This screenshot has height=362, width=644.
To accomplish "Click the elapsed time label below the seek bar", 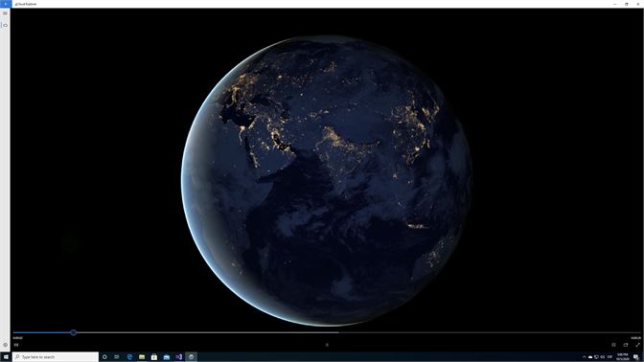I will 17,338.
